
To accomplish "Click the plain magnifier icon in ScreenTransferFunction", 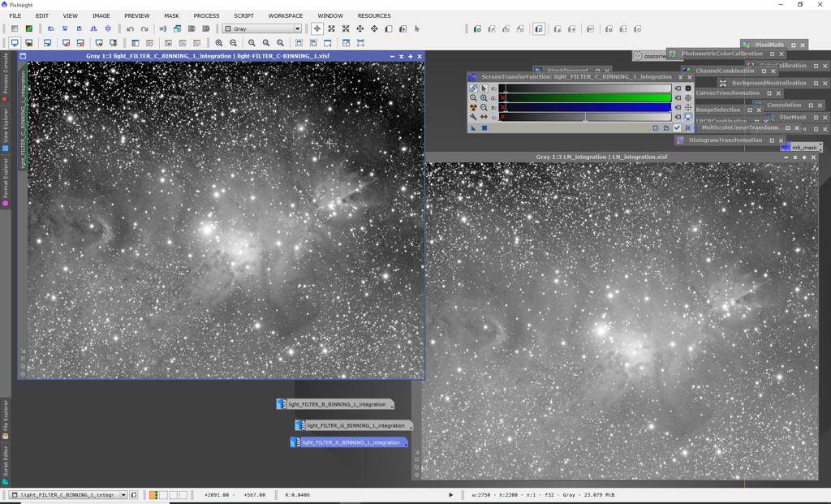I will point(473,98).
